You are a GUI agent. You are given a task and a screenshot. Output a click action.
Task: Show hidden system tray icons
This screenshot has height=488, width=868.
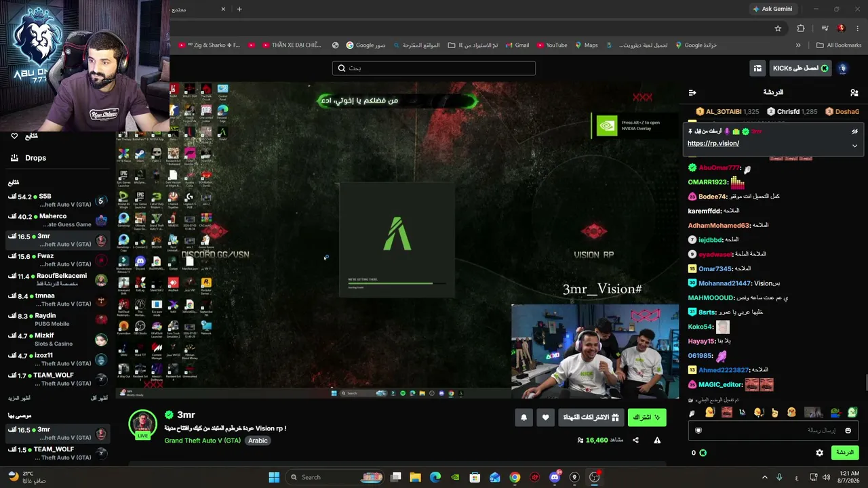coord(765,477)
